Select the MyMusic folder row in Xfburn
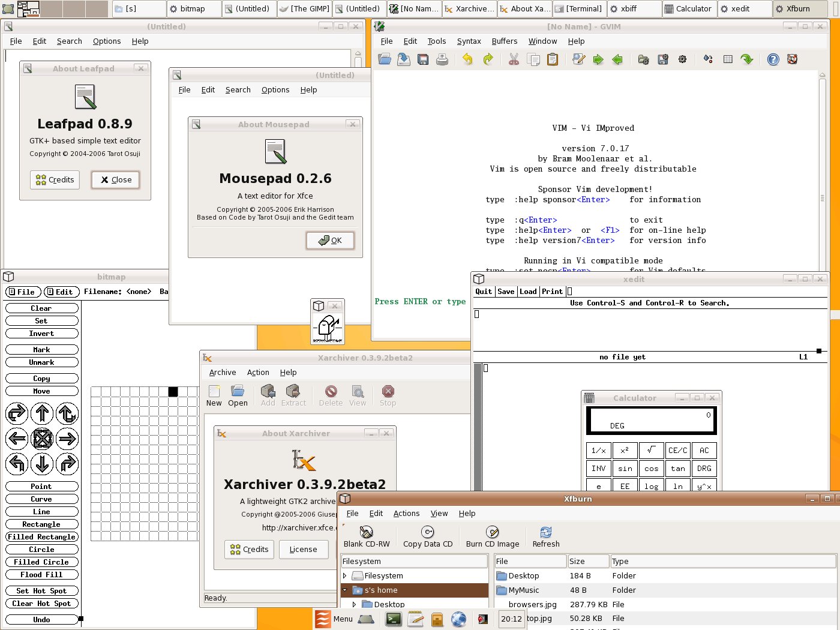This screenshot has height=630, width=840. coord(665,590)
